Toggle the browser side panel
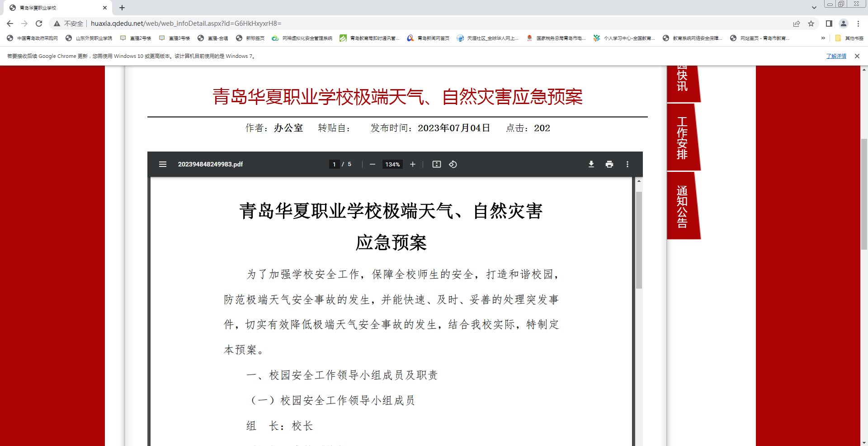Screen dimensions: 868x446 coord(829,24)
